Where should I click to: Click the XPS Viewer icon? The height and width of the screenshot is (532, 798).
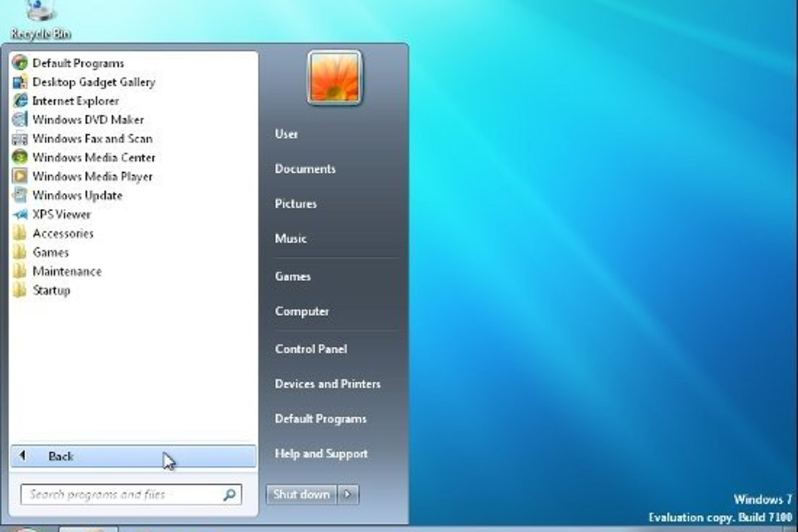click(20, 214)
